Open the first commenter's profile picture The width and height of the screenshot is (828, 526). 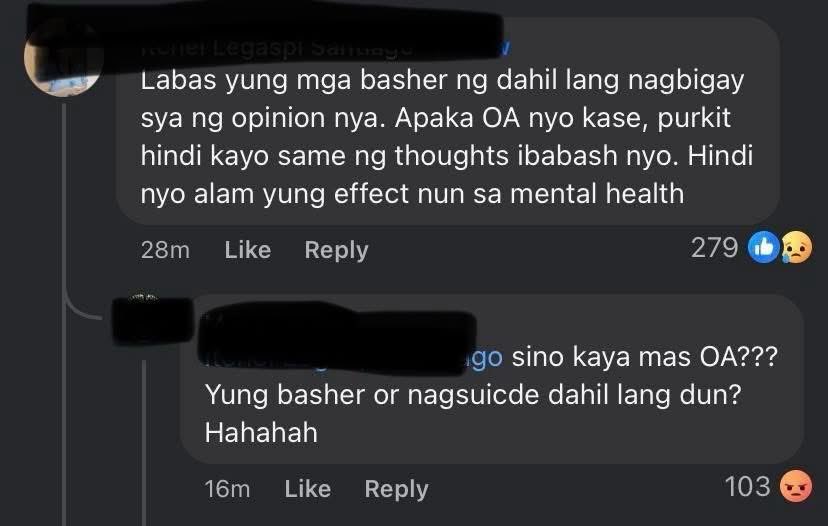(63, 61)
